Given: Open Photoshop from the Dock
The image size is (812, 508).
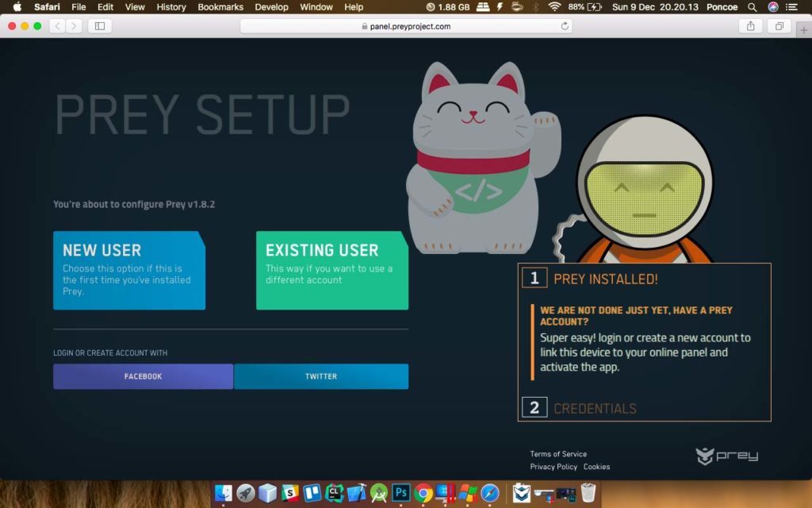Looking at the screenshot, I should coord(401,493).
